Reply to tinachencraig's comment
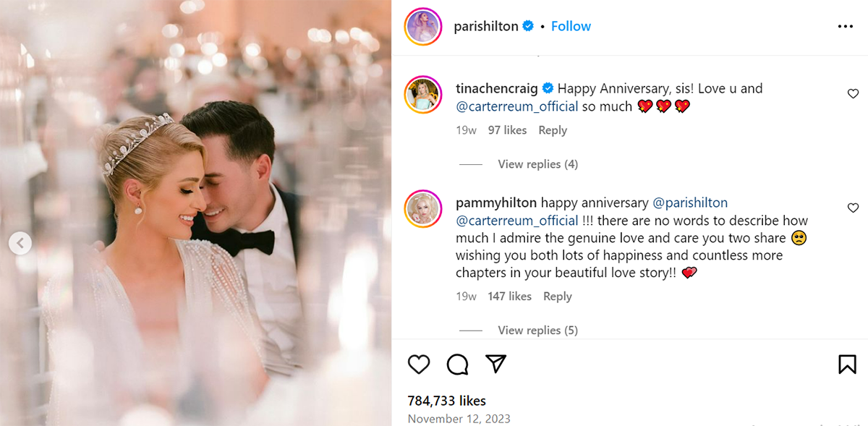868x426 pixels. click(553, 130)
